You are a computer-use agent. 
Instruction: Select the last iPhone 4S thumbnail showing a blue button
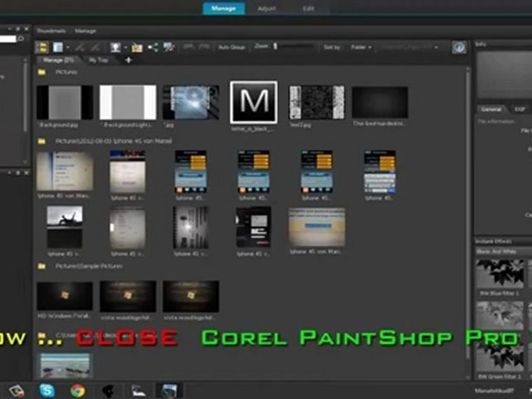click(x=317, y=227)
